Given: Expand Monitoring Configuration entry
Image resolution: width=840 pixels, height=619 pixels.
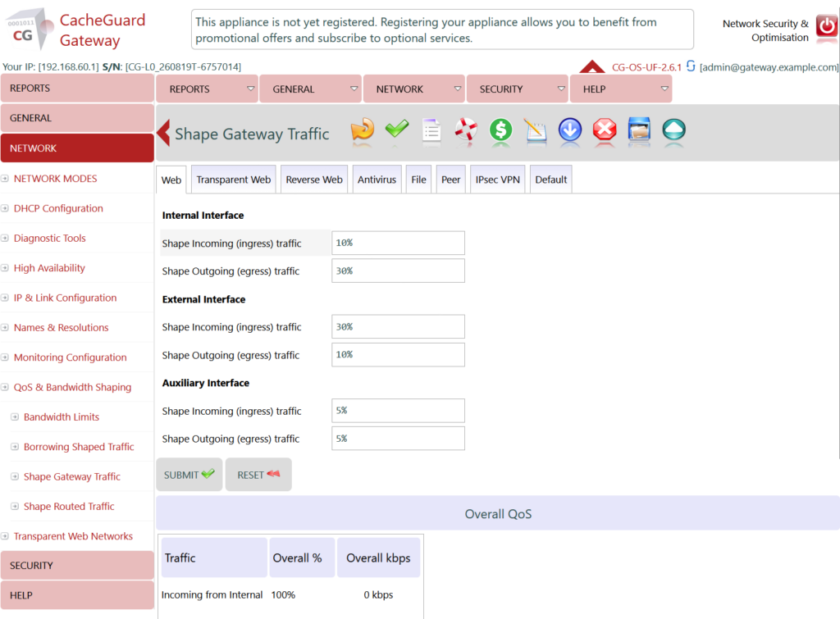Looking at the screenshot, I should [x=5, y=357].
